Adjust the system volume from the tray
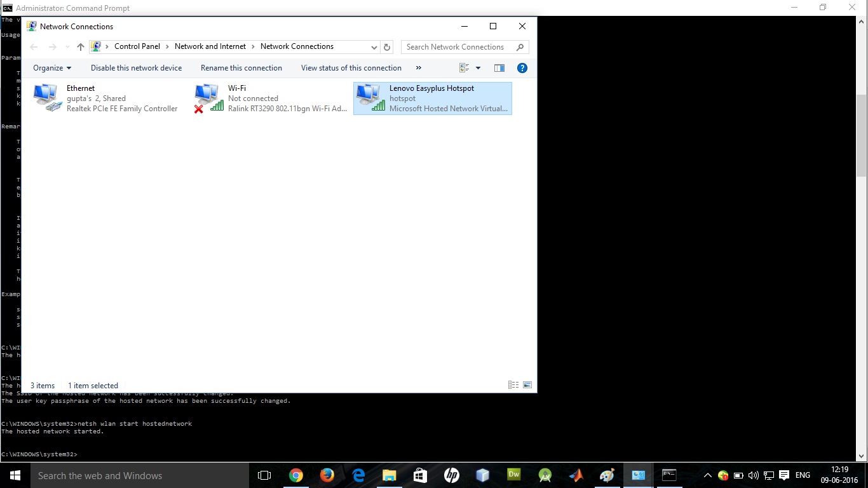The height and width of the screenshot is (488, 868). (754, 475)
